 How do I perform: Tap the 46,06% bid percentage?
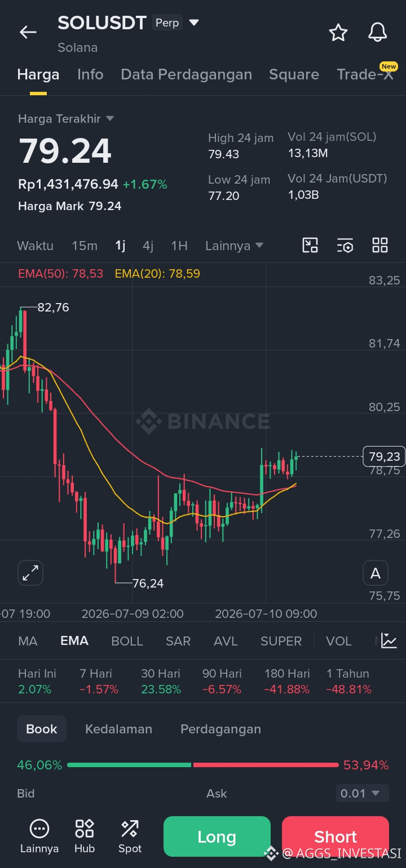coord(39,765)
